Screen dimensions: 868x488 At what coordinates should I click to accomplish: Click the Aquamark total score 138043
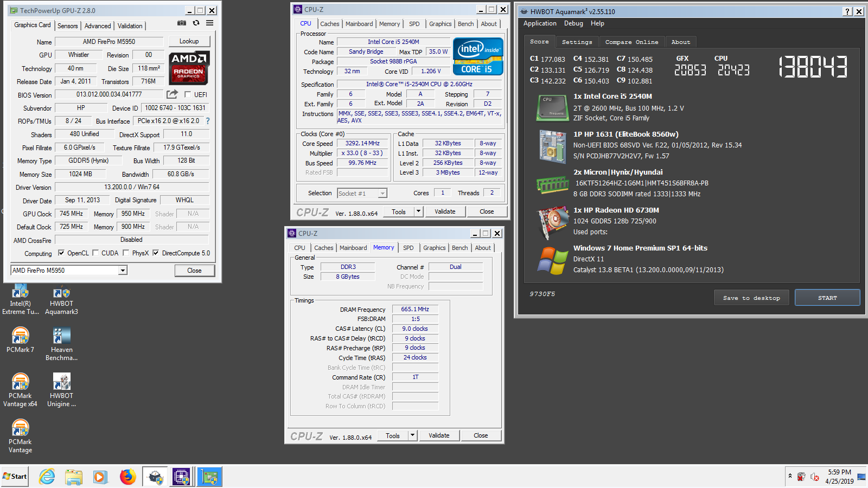[813, 67]
